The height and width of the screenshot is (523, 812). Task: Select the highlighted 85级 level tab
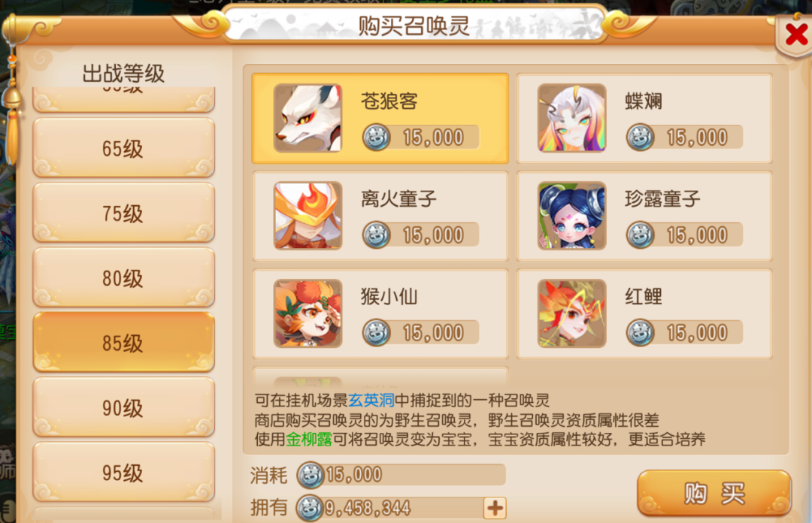pyautogui.click(x=123, y=343)
